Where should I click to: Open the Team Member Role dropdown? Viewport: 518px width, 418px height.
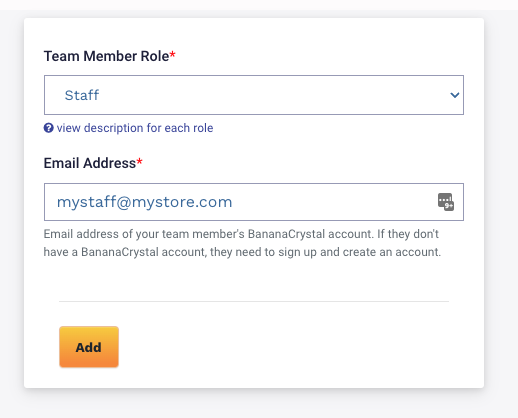tap(254, 95)
